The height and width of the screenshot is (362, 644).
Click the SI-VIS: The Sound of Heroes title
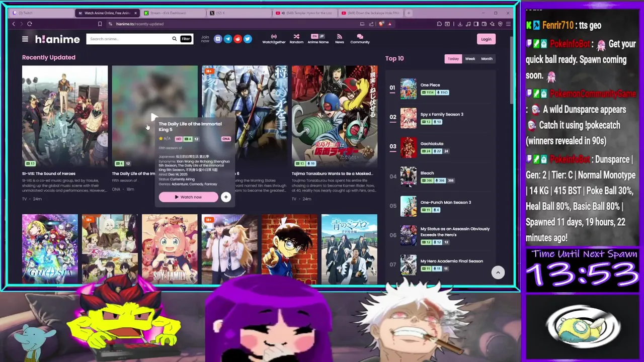pyautogui.click(x=49, y=173)
